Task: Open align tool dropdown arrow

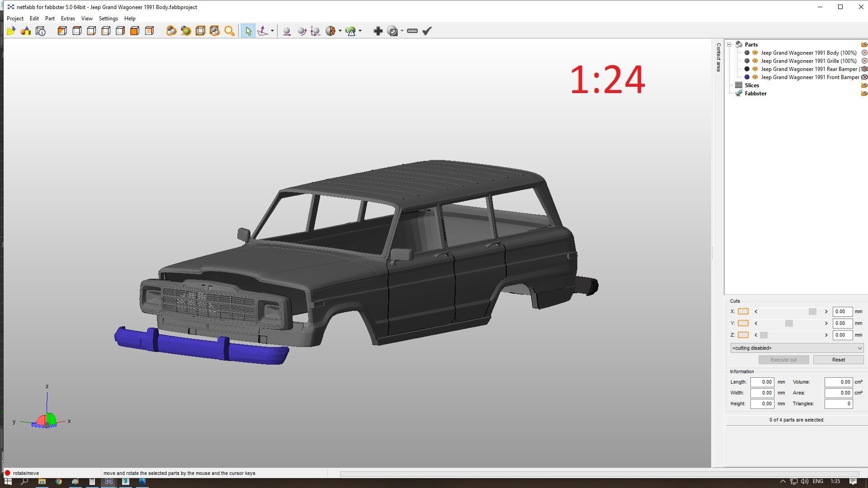Action: (x=272, y=31)
